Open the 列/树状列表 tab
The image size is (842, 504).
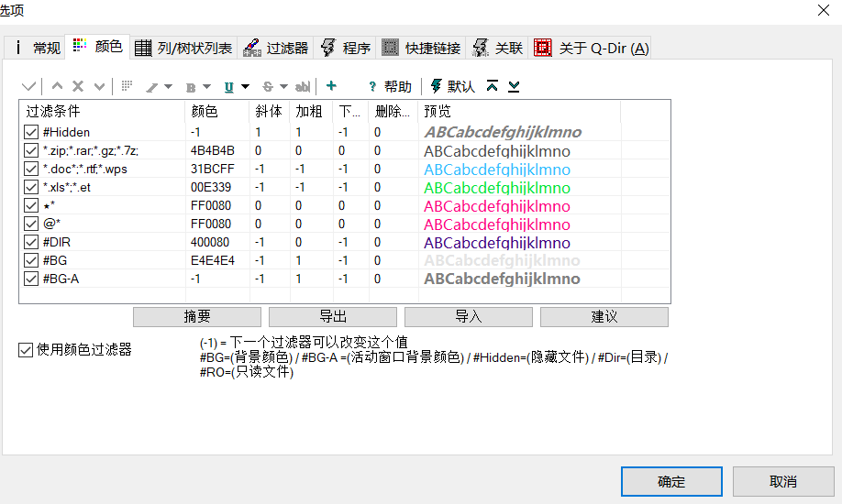183,48
